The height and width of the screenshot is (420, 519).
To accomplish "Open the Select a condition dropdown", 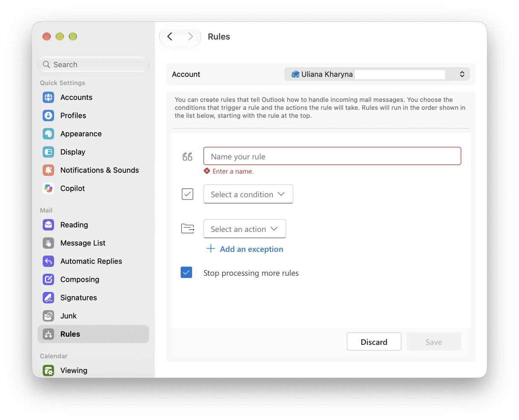I will [x=248, y=194].
